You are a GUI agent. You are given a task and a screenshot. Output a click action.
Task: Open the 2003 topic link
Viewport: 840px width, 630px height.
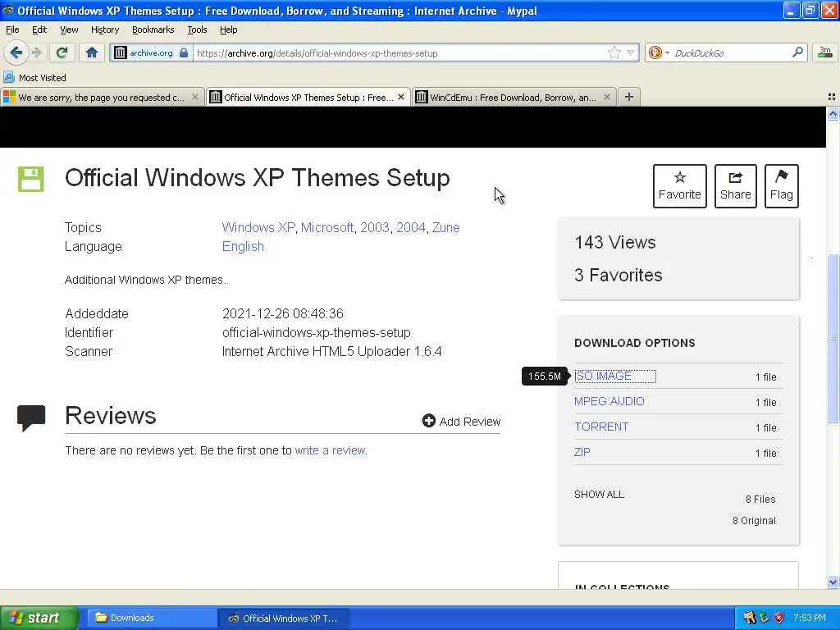(x=374, y=227)
